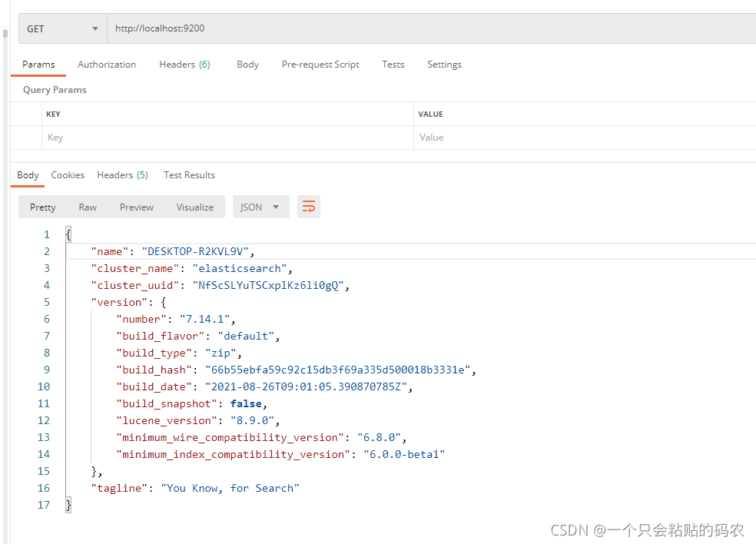Click the KEY column header
This screenshot has width=756, height=544.
[53, 114]
